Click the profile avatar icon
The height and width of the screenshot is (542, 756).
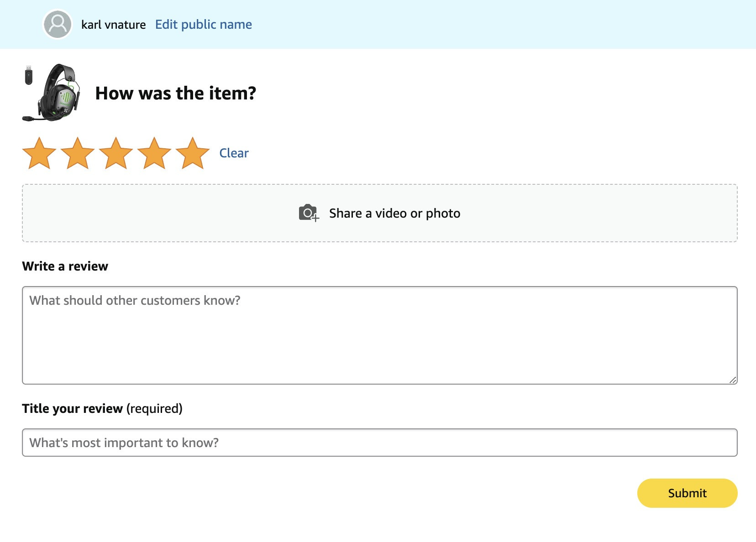coord(58,24)
